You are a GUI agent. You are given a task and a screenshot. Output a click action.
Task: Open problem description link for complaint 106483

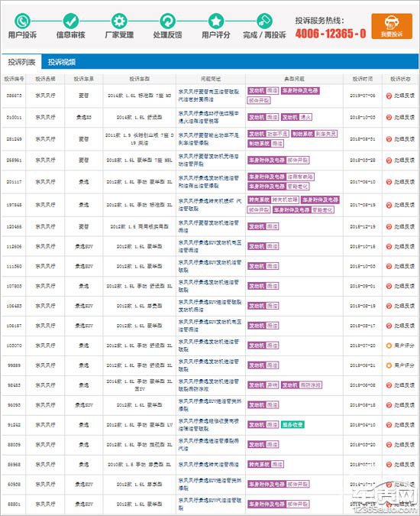tap(210, 306)
